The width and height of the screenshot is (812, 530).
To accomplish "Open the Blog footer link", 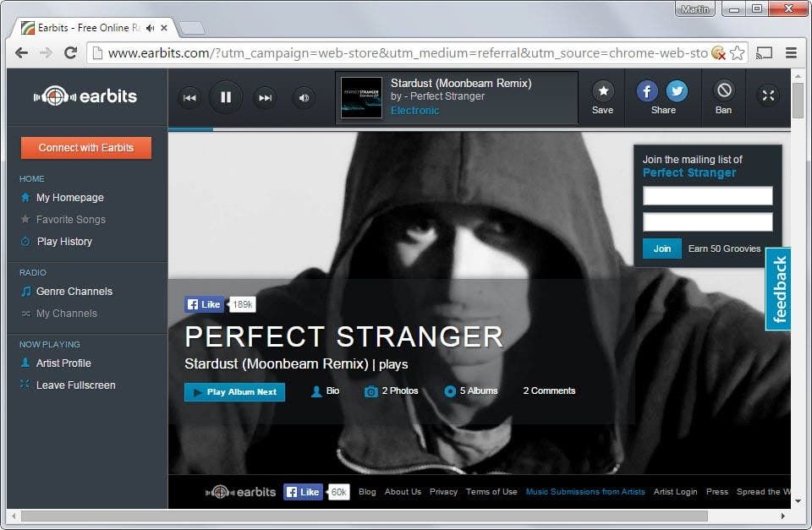I will pos(367,492).
